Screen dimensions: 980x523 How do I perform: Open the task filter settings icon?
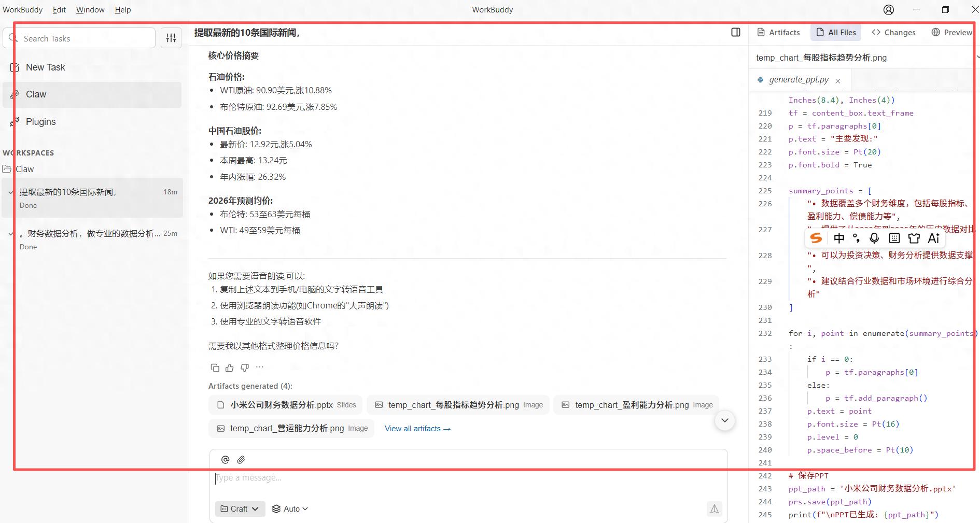171,38
